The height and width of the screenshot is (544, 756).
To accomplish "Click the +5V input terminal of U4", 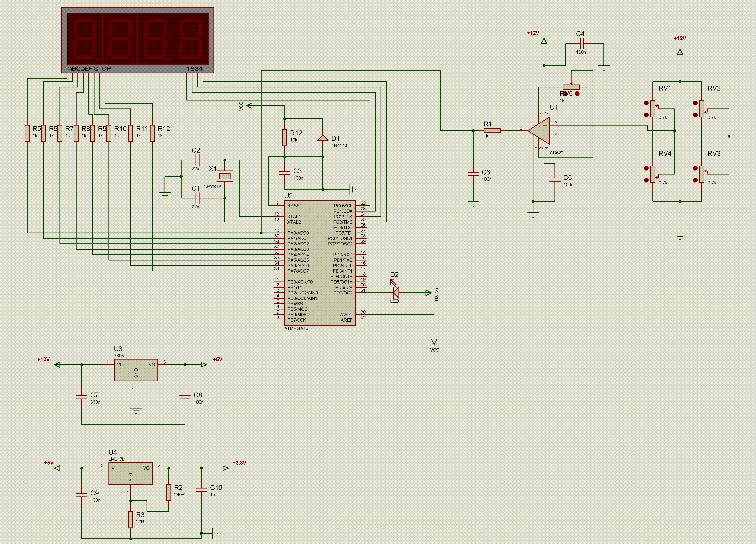I will coord(57,468).
